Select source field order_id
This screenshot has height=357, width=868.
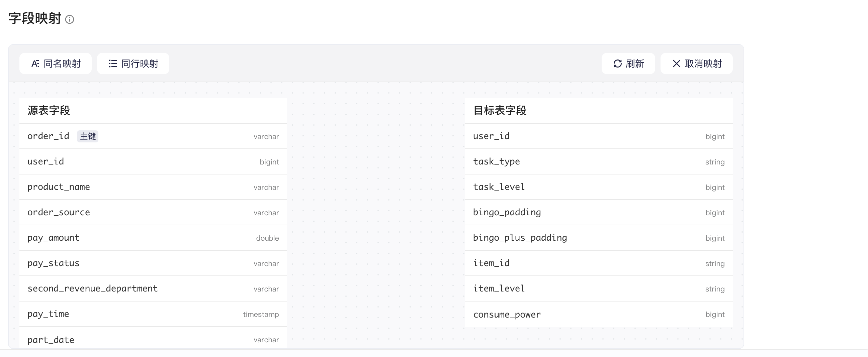153,136
